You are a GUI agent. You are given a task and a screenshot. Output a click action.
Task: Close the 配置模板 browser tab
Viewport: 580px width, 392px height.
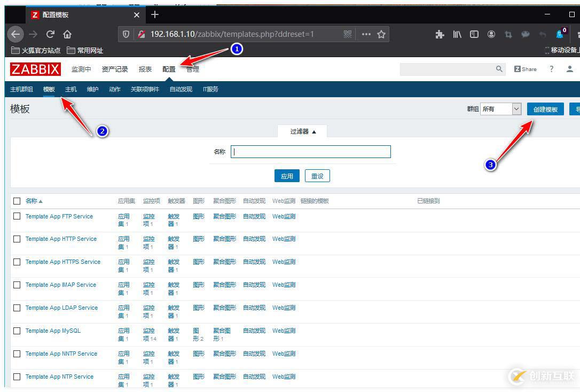click(137, 15)
